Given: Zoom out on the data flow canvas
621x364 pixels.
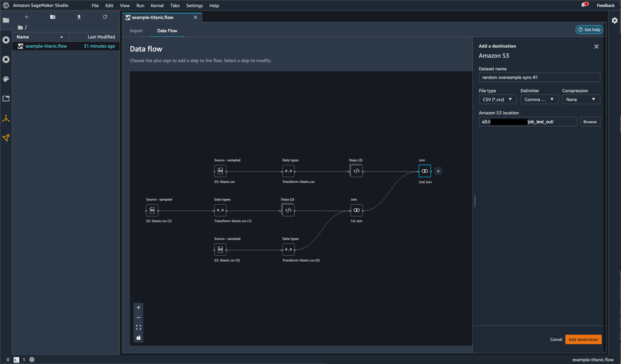Looking at the screenshot, I should pyautogui.click(x=139, y=318).
